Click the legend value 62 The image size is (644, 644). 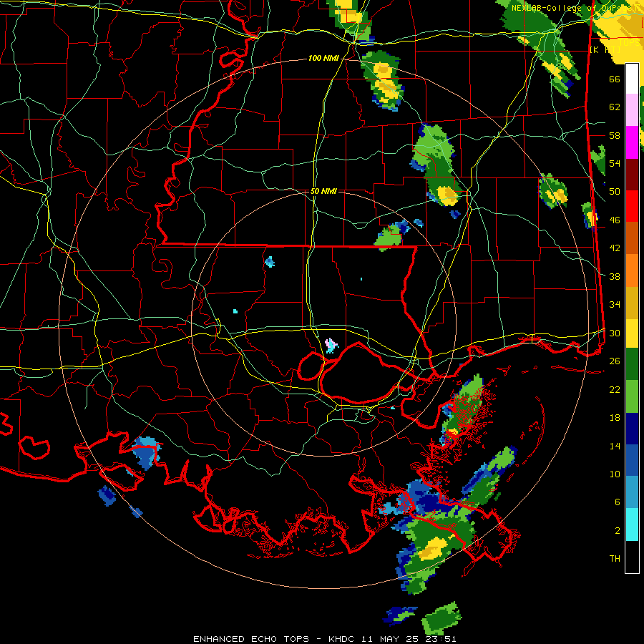[615, 107]
